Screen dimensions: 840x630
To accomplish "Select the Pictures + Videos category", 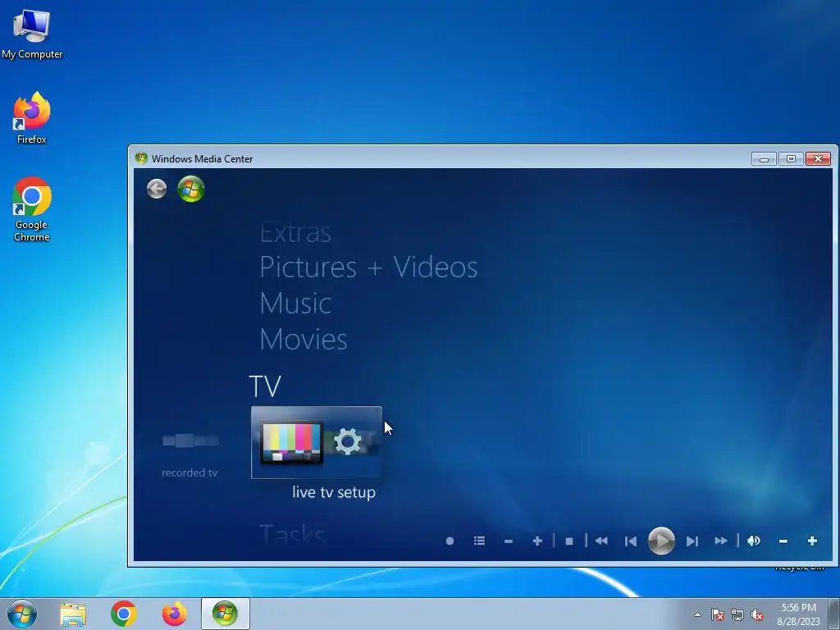I will coord(368,267).
